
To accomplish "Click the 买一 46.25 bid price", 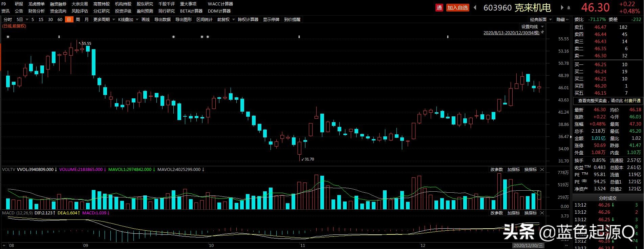I will point(600,64).
